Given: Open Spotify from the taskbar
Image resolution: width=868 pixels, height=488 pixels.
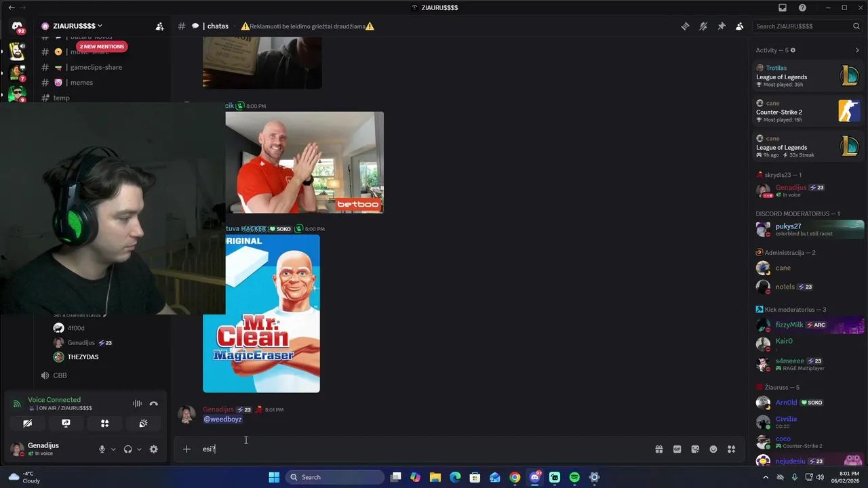Looking at the screenshot, I should 574,477.
